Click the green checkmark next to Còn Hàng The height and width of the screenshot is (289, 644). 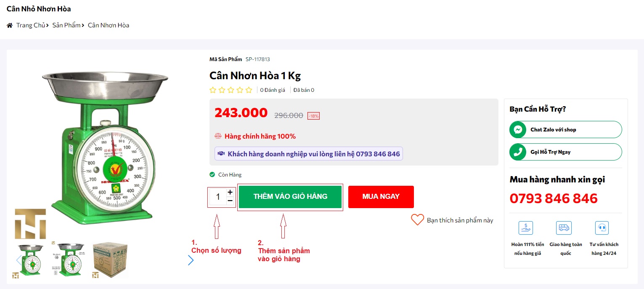212,174
